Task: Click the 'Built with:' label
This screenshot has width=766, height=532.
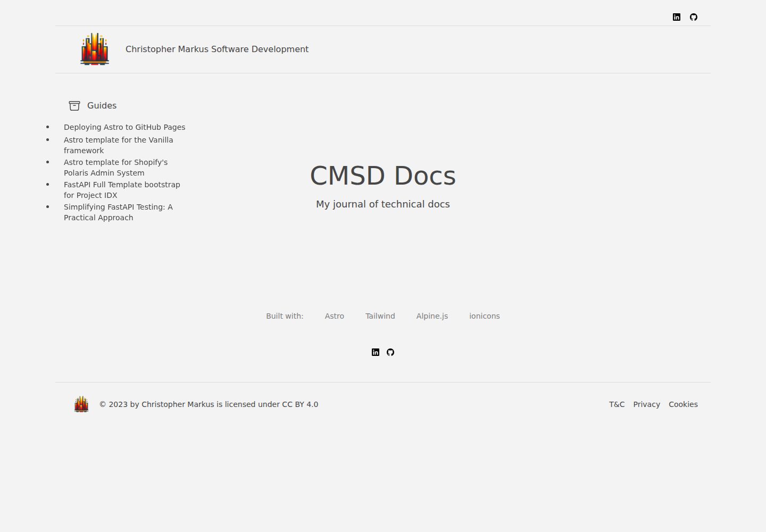Action: pos(285,316)
